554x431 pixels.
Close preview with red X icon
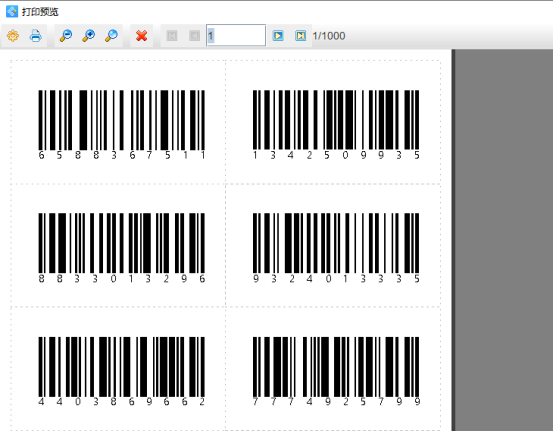pyautogui.click(x=141, y=36)
